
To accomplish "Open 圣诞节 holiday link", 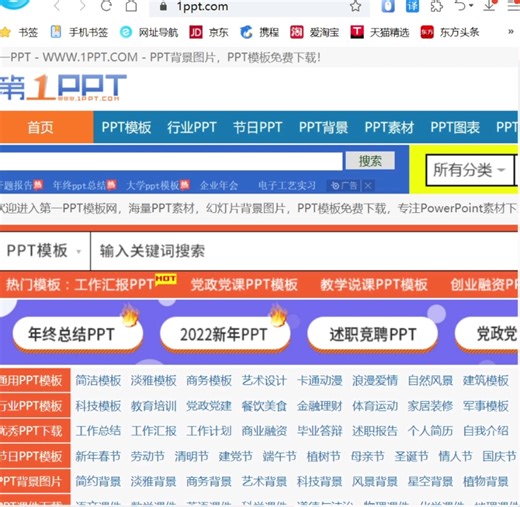I will coord(411,456).
